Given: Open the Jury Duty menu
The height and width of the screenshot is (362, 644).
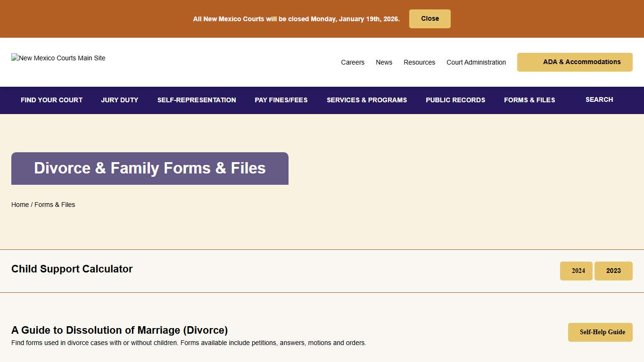Looking at the screenshot, I should coord(119,100).
